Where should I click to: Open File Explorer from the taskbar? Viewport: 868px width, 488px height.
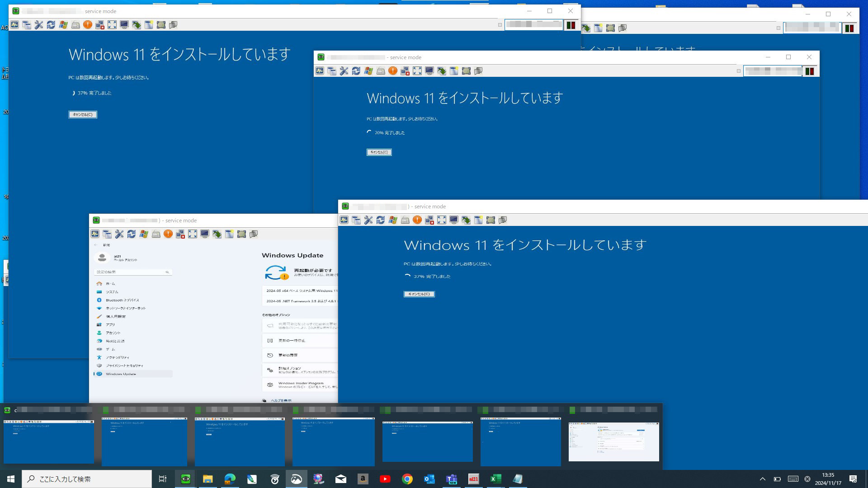[x=208, y=479]
